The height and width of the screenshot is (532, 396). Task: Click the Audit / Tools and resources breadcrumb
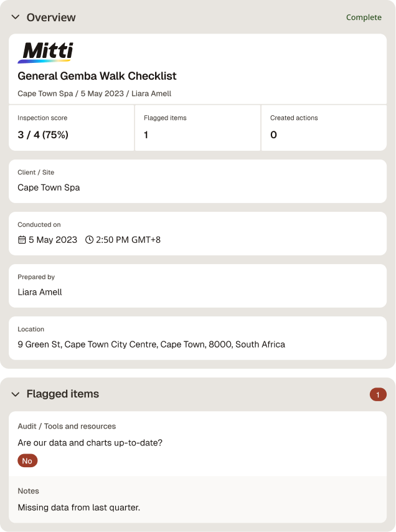(67, 426)
